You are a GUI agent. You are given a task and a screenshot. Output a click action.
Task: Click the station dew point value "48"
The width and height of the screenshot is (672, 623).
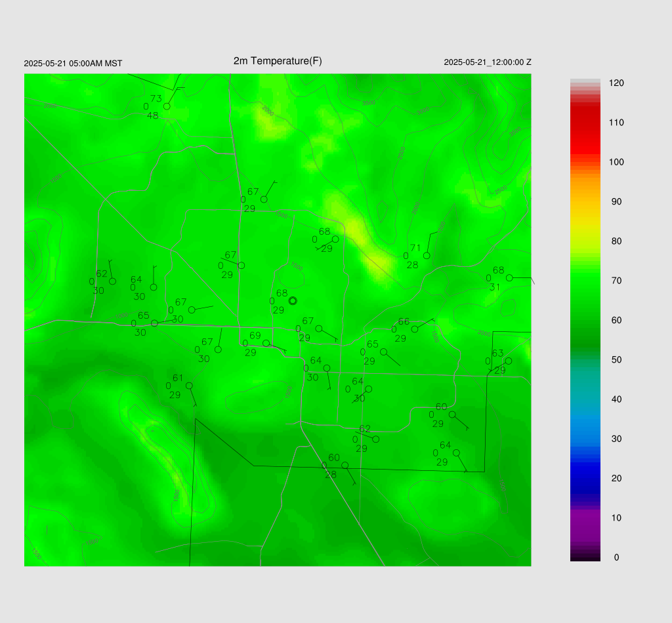tap(152, 115)
